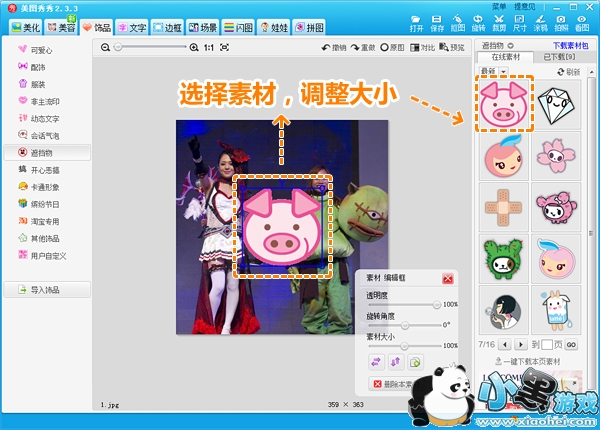Image resolution: width=600 pixels, height=430 pixels.
Task: Click the 打开 open file icon
Action: point(416,23)
